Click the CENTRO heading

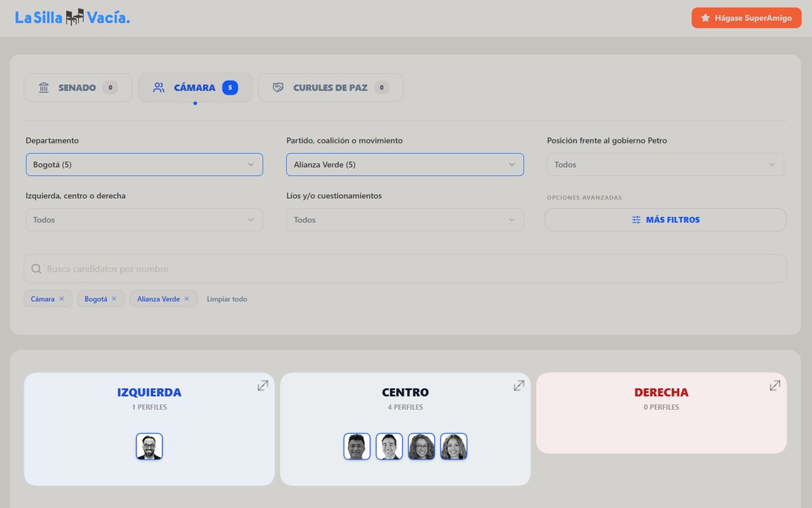tap(405, 392)
